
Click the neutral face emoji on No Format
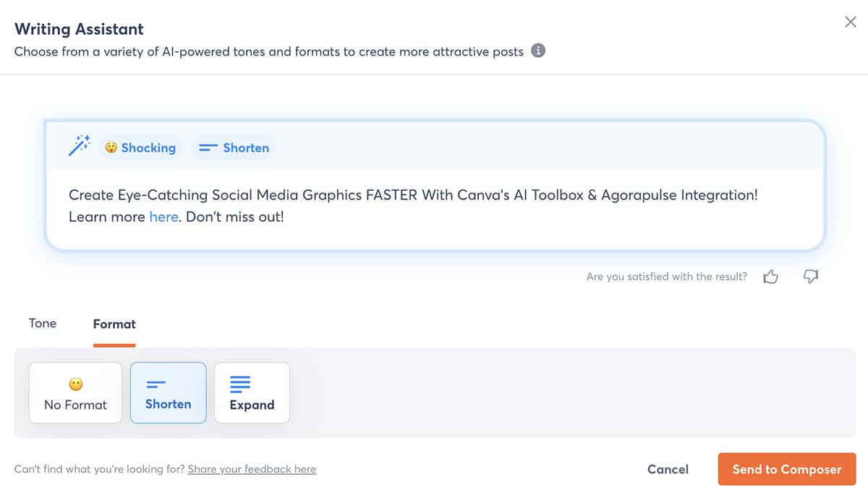point(75,384)
